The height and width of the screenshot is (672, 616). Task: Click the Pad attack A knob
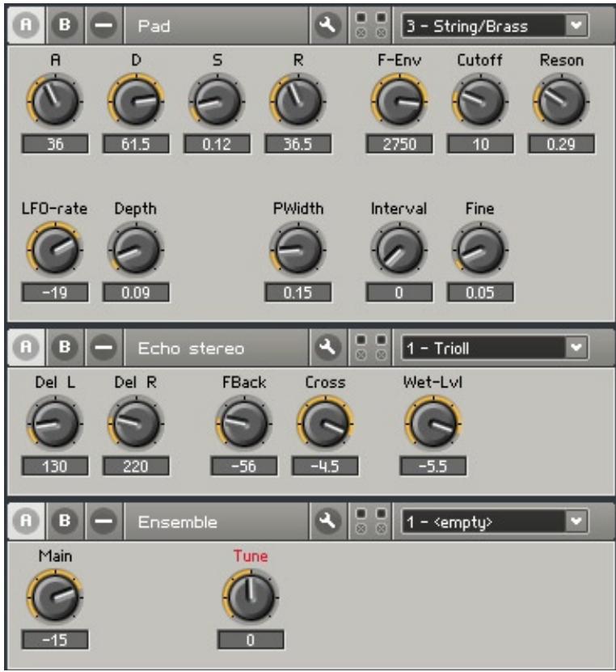pyautogui.click(x=55, y=101)
